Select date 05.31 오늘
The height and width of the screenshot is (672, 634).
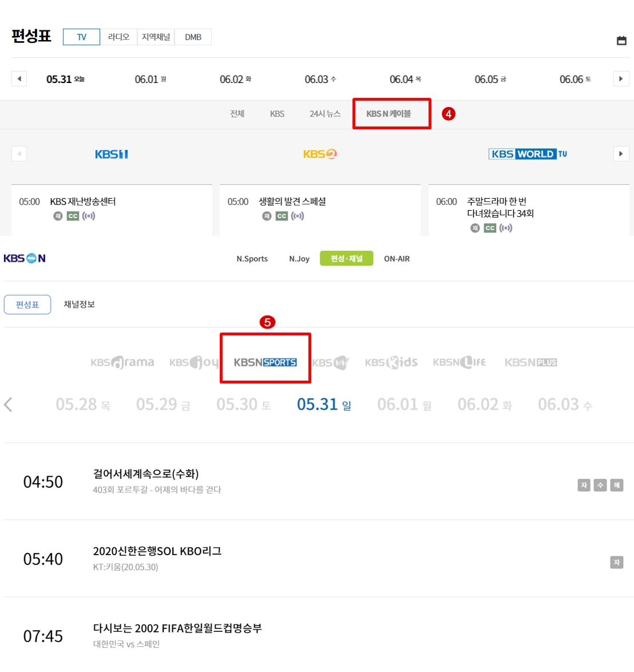point(66,80)
